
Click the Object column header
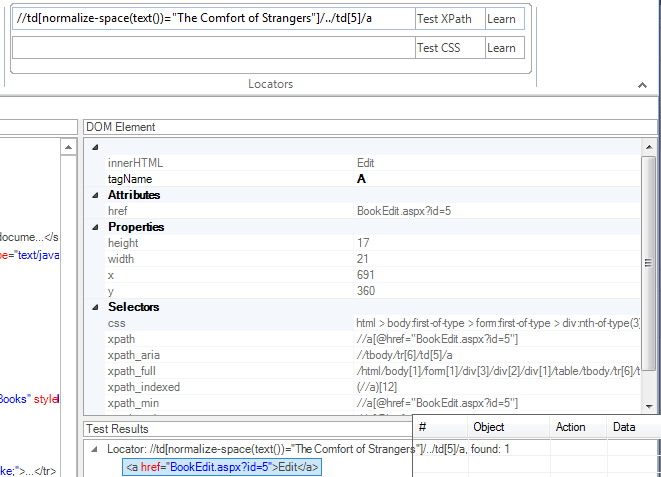(488, 427)
